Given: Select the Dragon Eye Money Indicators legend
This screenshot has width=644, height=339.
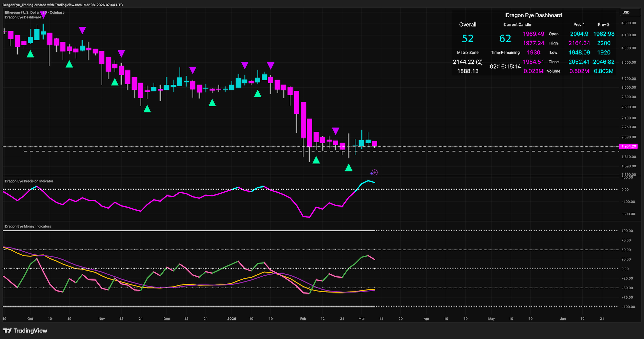Looking at the screenshot, I should pyautogui.click(x=28, y=226).
